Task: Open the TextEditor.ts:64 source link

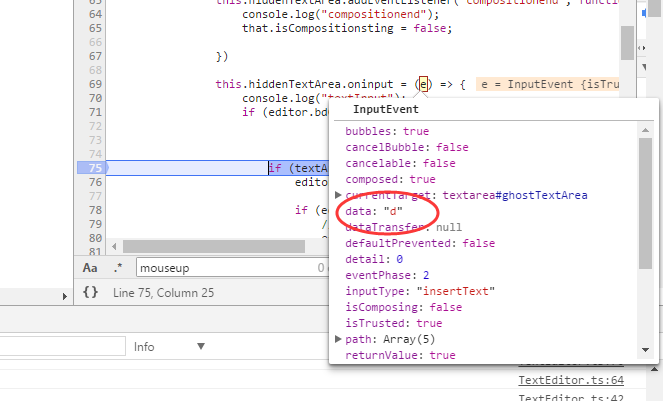Action: (x=571, y=380)
